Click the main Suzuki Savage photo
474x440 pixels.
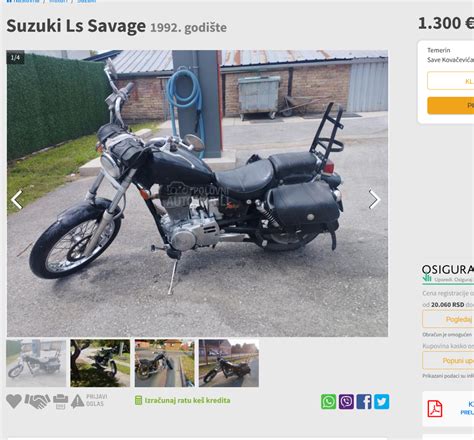[197, 193]
